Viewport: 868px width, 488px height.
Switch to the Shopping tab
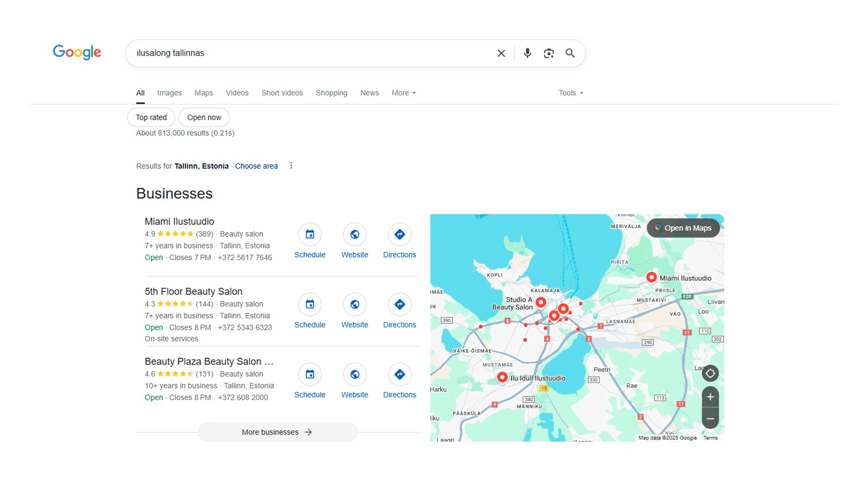pyautogui.click(x=331, y=93)
